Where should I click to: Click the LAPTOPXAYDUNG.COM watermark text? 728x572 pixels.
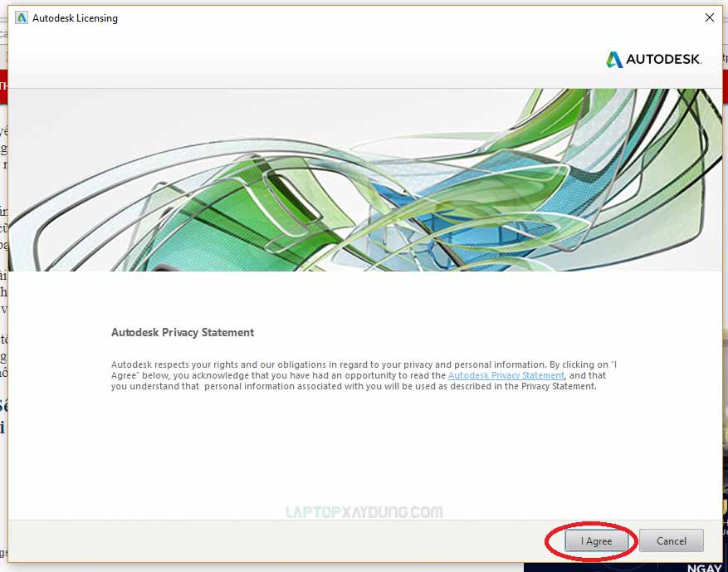[x=364, y=511]
